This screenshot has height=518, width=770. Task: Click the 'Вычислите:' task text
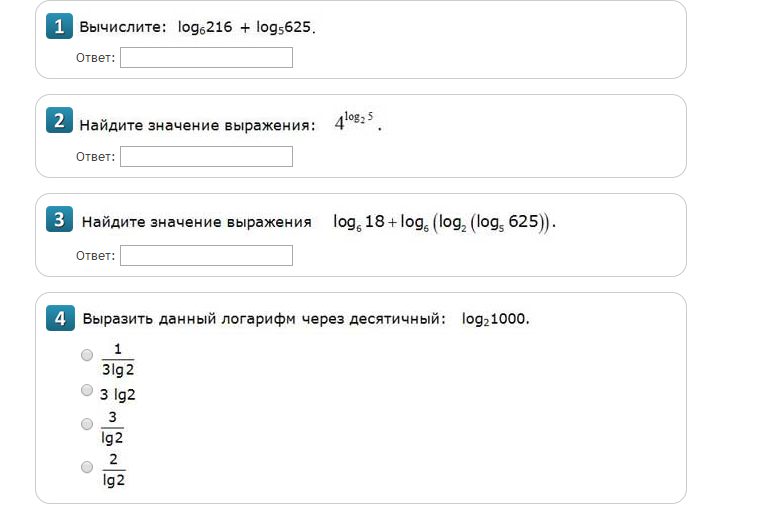[x=123, y=27]
